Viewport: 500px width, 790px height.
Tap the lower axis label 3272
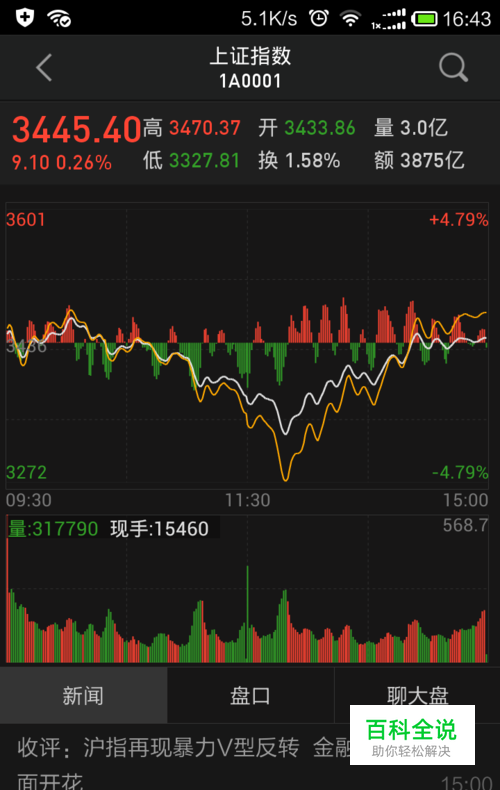click(26, 473)
